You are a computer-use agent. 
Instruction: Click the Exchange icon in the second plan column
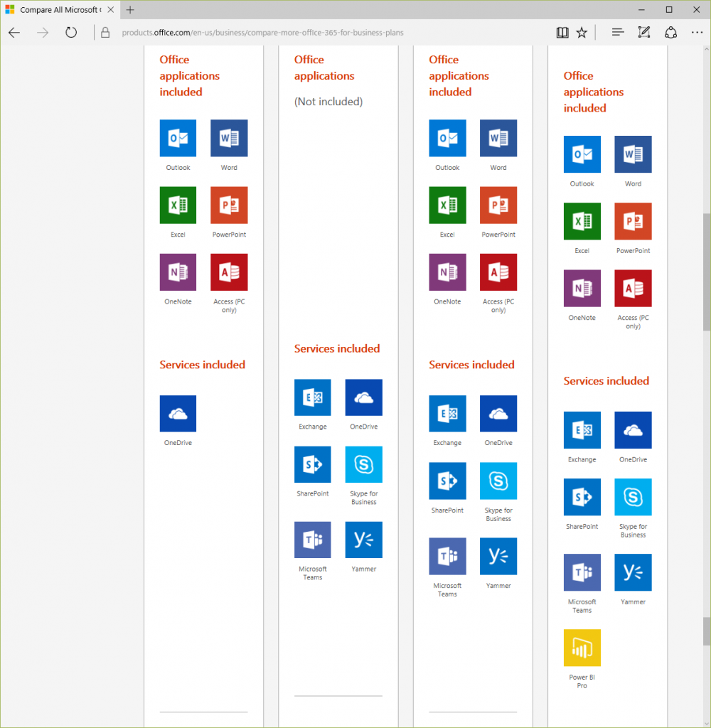(313, 397)
